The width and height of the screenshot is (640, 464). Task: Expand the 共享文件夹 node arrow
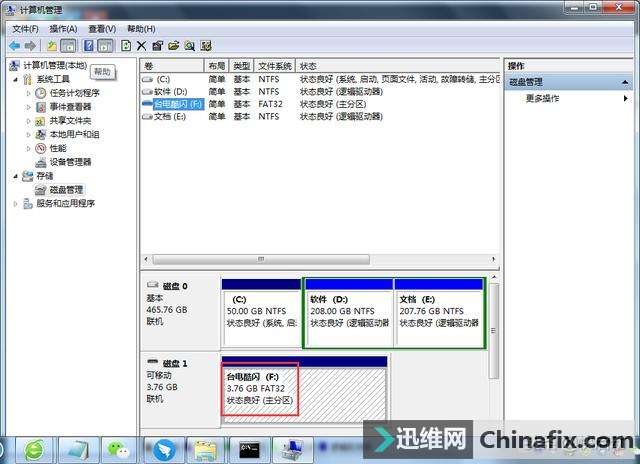(29, 121)
